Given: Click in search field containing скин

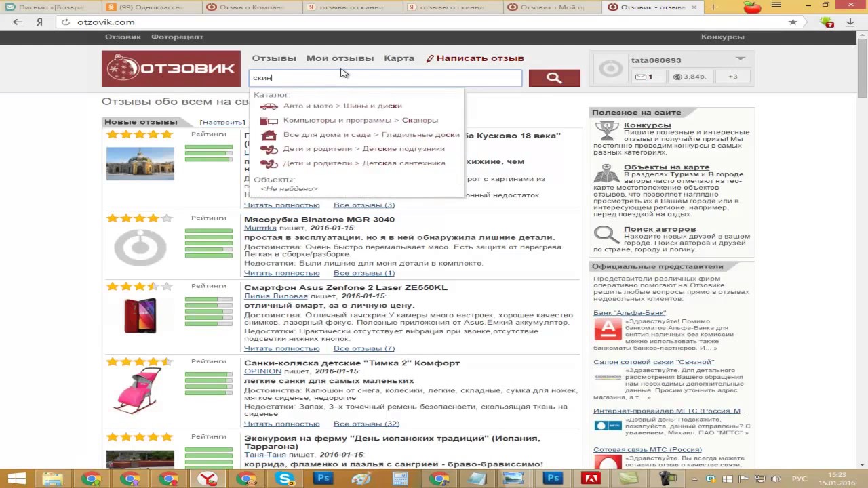Looking at the screenshot, I should coord(385,78).
